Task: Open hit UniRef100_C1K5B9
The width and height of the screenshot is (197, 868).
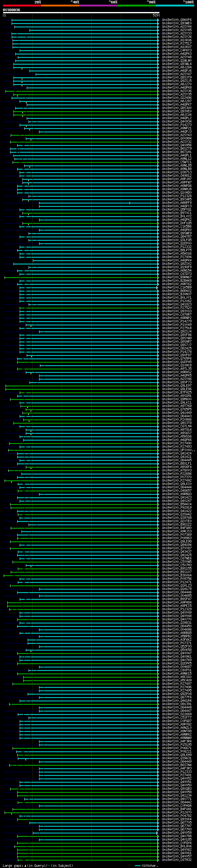Action: pos(177,287)
